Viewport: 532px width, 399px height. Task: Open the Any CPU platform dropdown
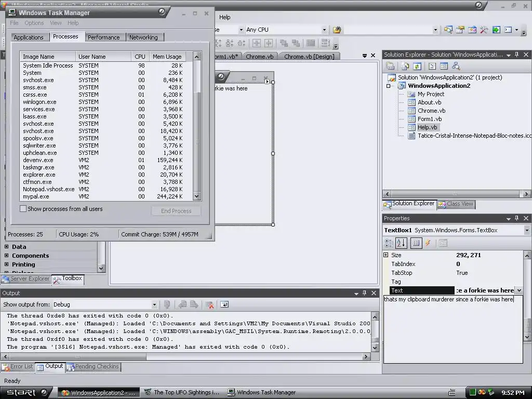point(324,30)
